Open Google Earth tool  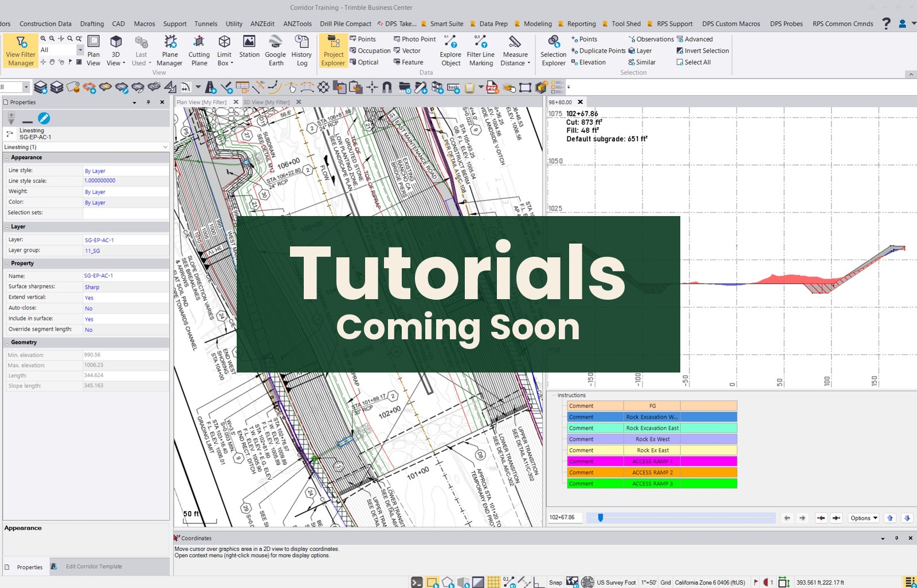tap(276, 50)
